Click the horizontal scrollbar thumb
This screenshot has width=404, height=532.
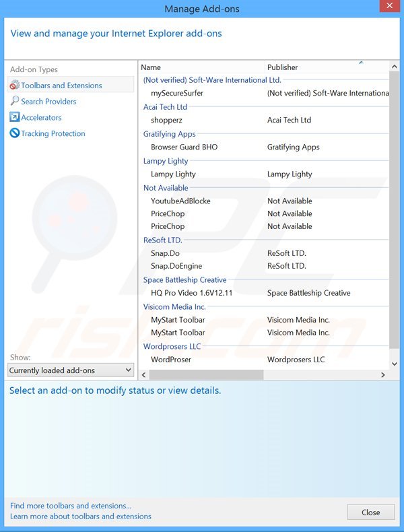click(x=206, y=374)
